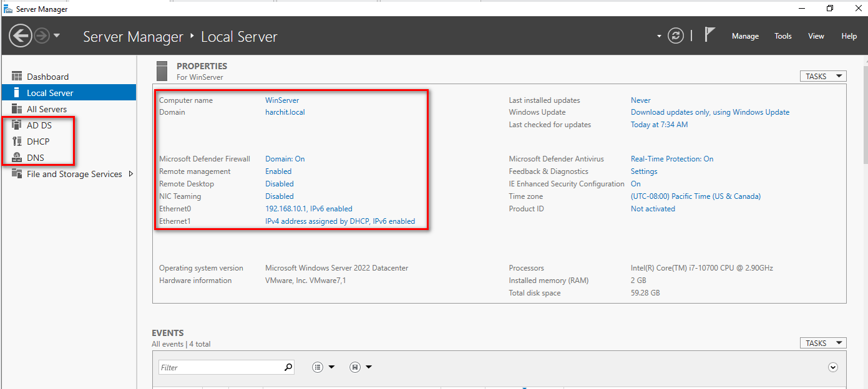Go to the Dashboard view

coord(47,77)
